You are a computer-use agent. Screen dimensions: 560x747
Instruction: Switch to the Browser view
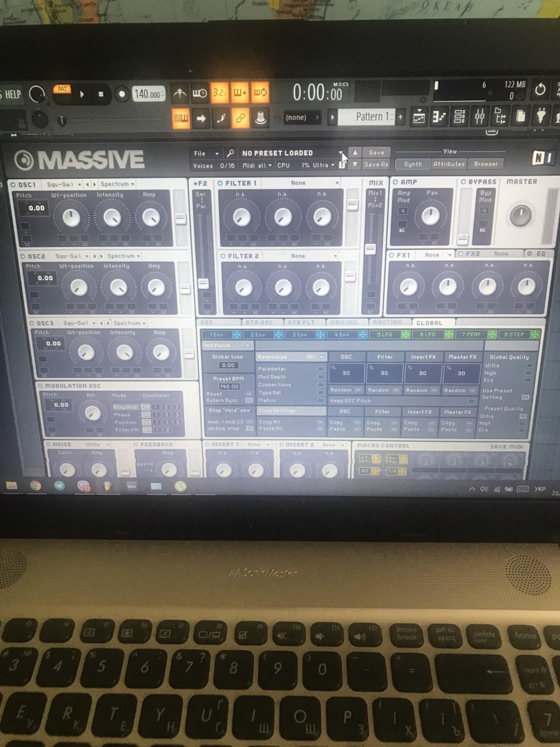tap(485, 164)
